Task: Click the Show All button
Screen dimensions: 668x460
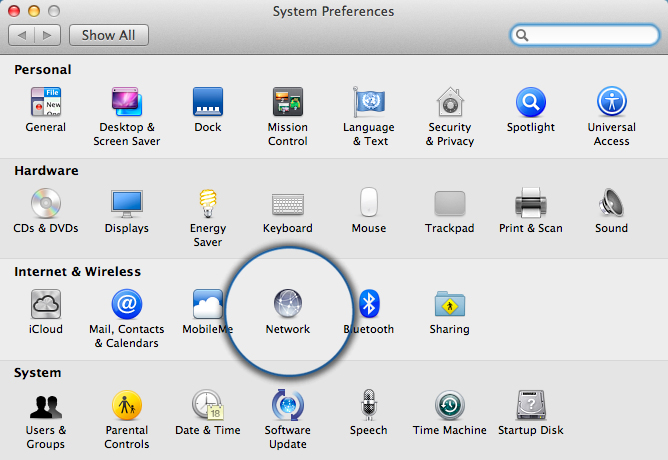Action: [x=109, y=35]
